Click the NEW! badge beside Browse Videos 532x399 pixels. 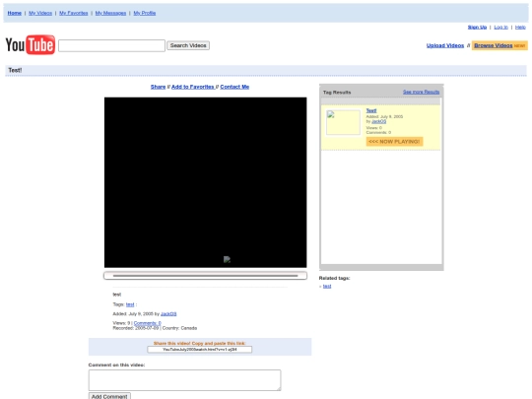[x=519, y=45]
